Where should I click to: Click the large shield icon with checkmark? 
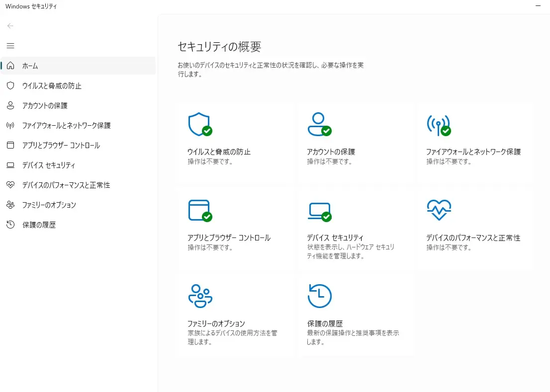pyautogui.click(x=200, y=124)
